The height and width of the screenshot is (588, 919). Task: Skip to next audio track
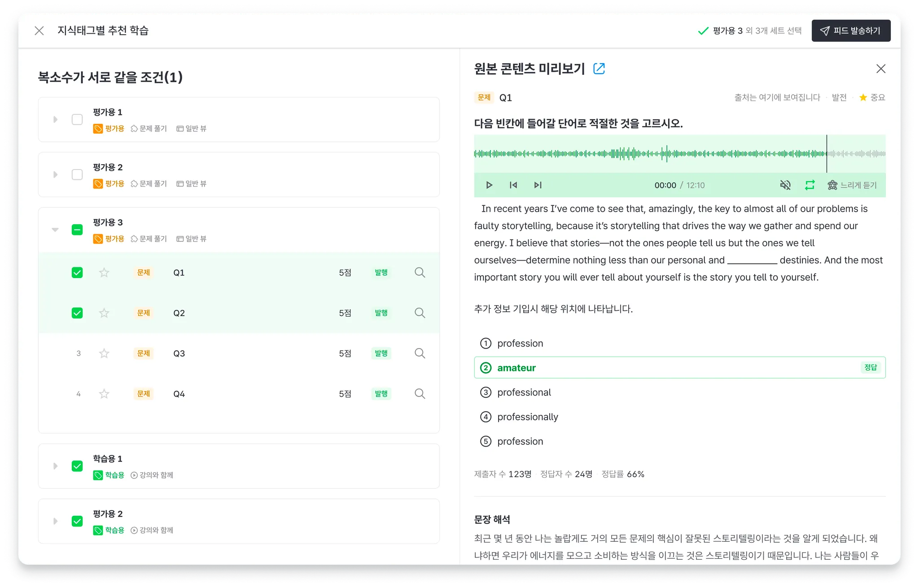tap(538, 185)
